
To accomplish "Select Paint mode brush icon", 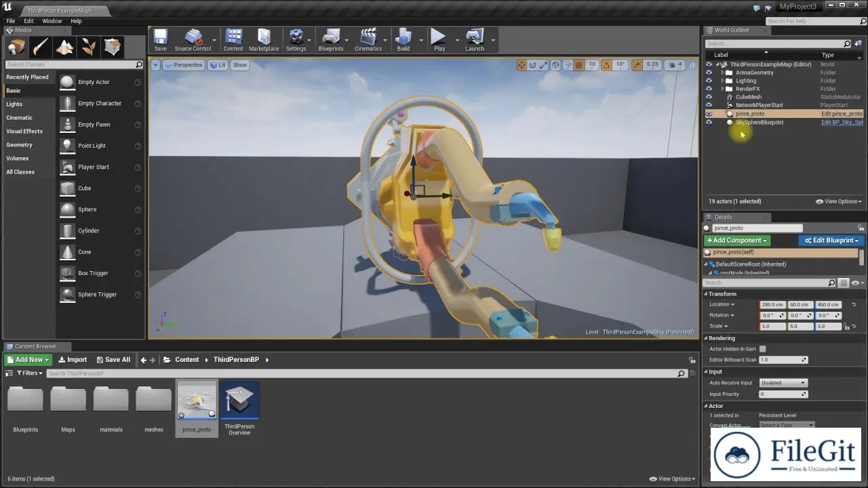I will [x=40, y=47].
